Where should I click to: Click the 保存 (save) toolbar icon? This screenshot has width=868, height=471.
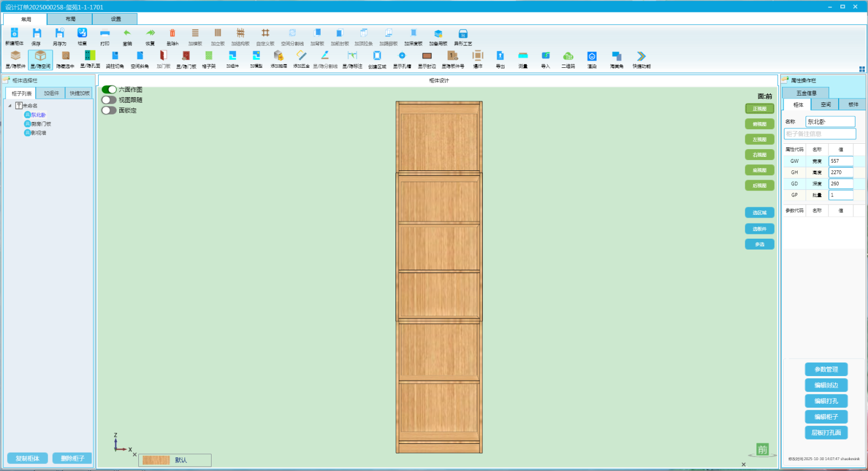pos(36,34)
